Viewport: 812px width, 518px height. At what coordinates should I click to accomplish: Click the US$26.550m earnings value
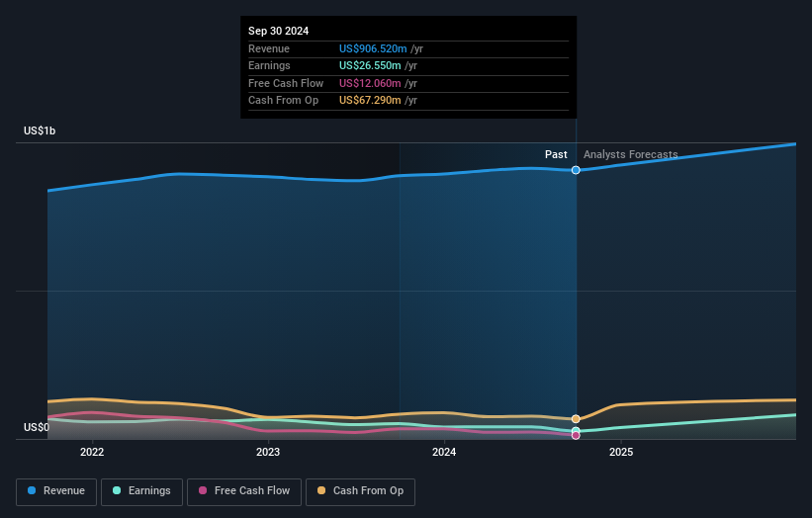pyautogui.click(x=370, y=65)
